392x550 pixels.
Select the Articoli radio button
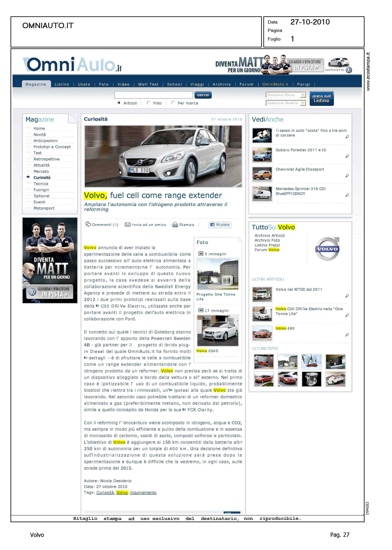click(x=119, y=103)
